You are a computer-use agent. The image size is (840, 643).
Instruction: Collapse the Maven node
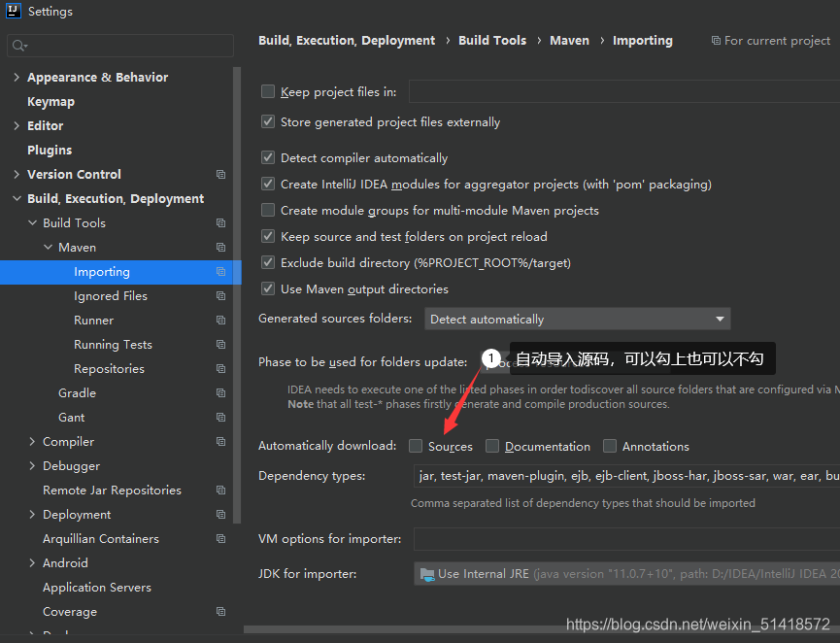(x=49, y=247)
